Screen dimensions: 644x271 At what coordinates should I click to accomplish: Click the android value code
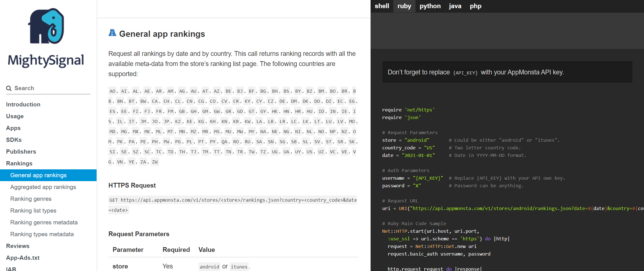point(209,267)
